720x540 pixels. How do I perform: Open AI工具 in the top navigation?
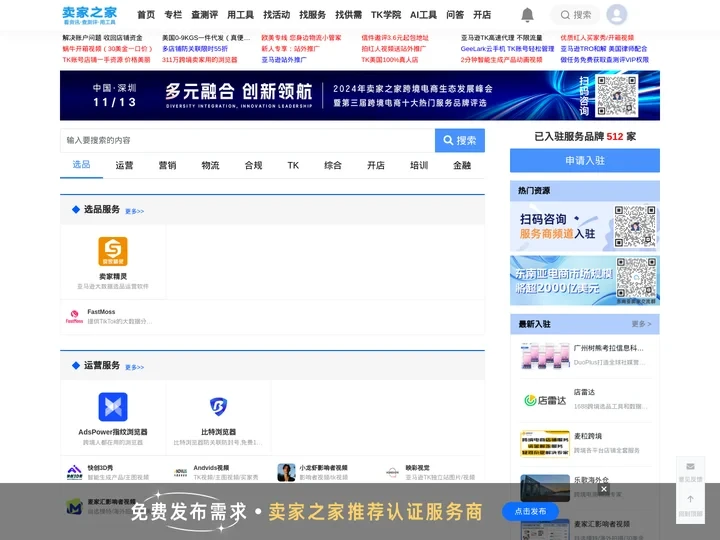(423, 15)
